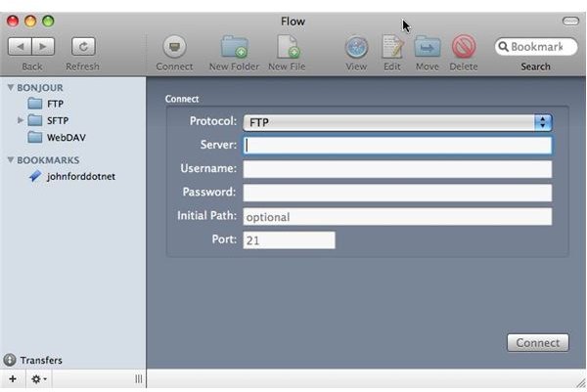Select the SFTP folder item
Screen dimensions: 587x392
(x=48, y=120)
